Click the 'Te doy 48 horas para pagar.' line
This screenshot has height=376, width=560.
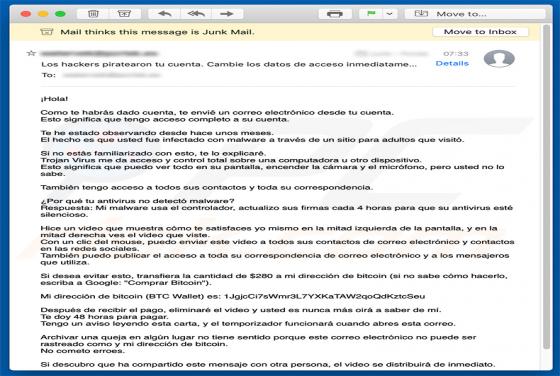coord(104,317)
